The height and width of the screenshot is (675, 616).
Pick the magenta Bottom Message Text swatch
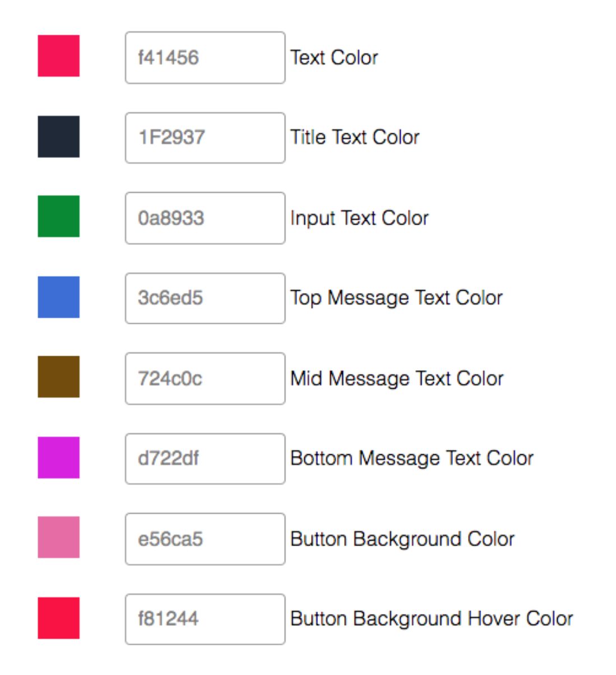point(58,458)
